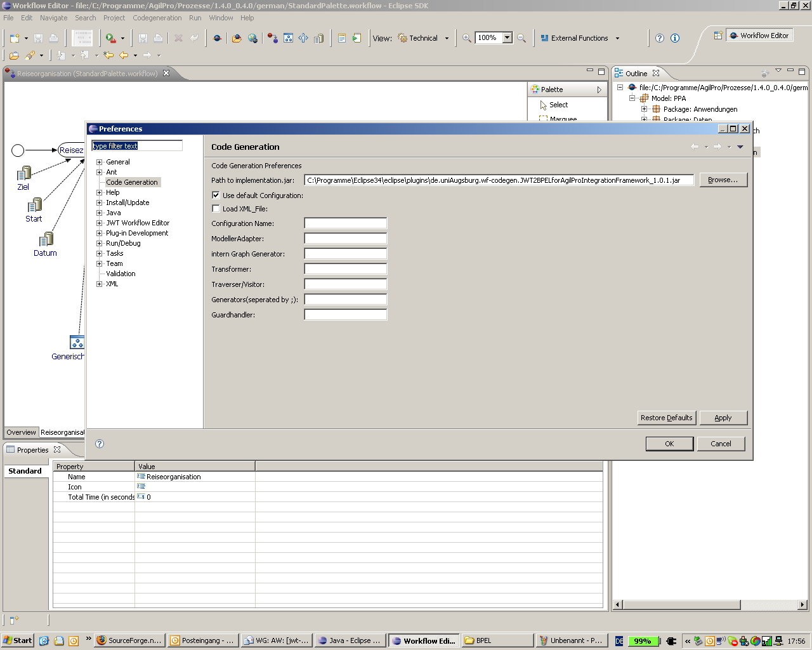
Task: Open the help icon in Preferences dialog
Action: pyautogui.click(x=100, y=444)
